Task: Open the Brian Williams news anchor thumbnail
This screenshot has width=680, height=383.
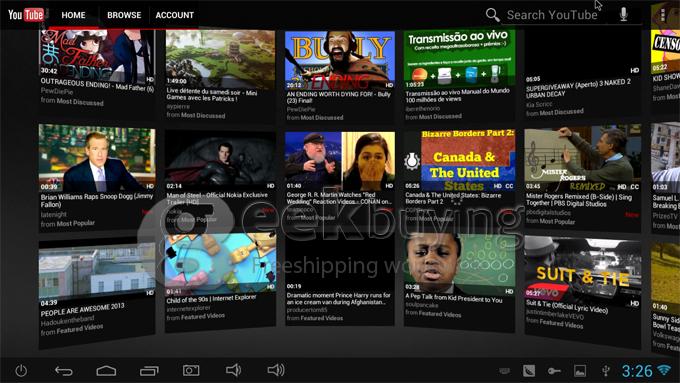Action: click(x=97, y=157)
